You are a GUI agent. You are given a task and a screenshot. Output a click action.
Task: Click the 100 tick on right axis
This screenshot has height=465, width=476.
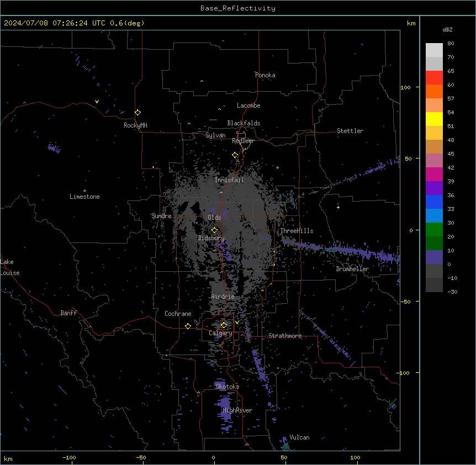point(405,87)
